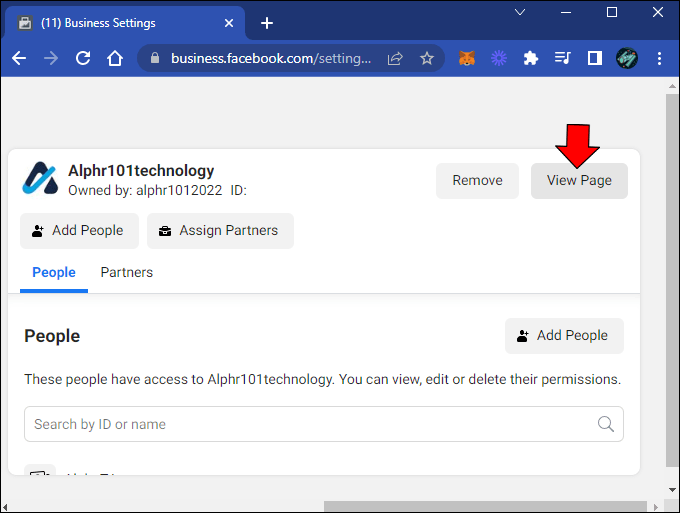
Task: Open a new browser tab
Action: [x=267, y=23]
